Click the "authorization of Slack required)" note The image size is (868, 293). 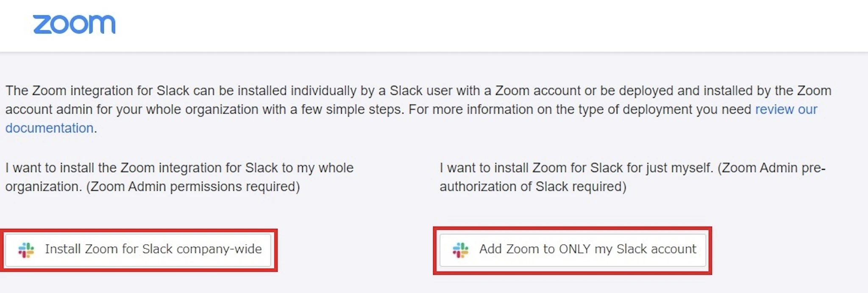[x=533, y=187]
